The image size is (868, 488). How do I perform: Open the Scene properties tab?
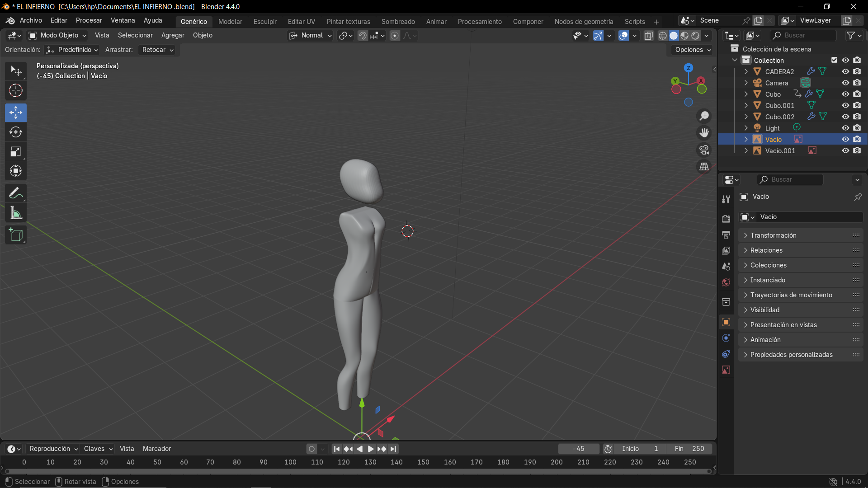pyautogui.click(x=726, y=267)
